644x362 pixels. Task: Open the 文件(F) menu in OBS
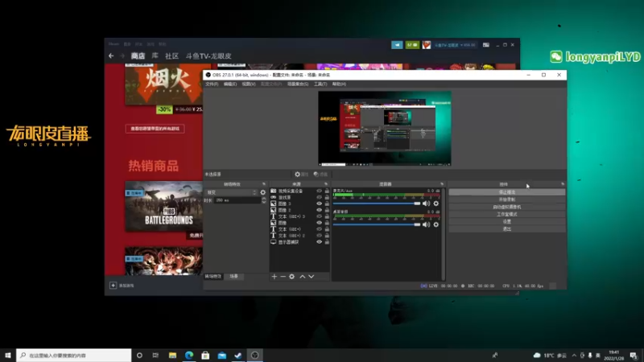(x=212, y=84)
